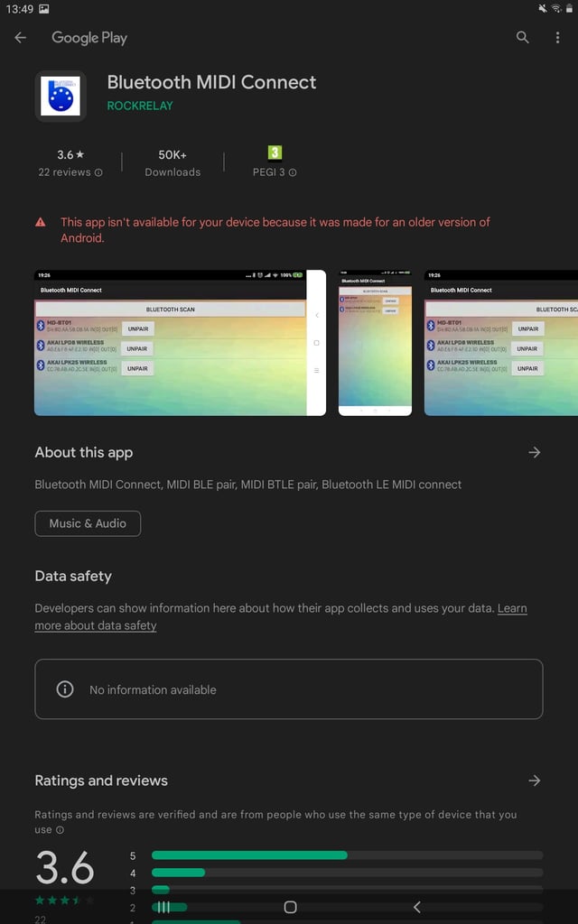The image size is (578, 924).
Task: Tap the 5-star rating bar
Action: 347,855
